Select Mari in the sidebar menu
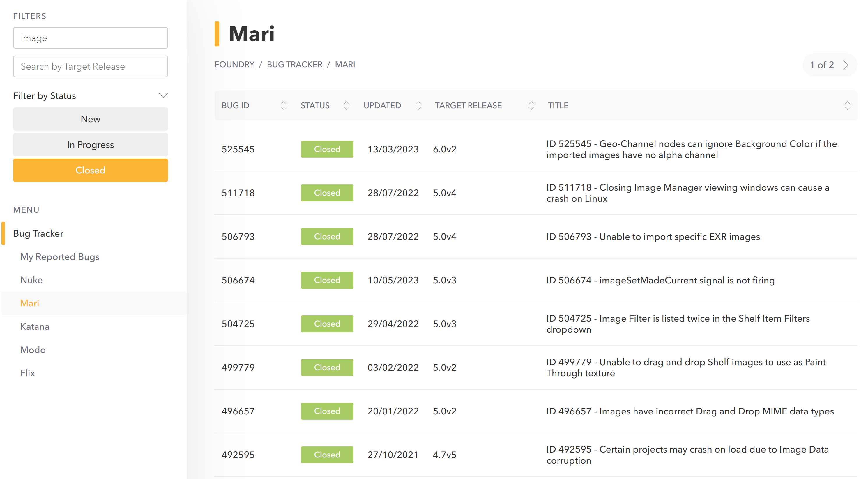The height and width of the screenshot is (479, 868). (x=30, y=303)
